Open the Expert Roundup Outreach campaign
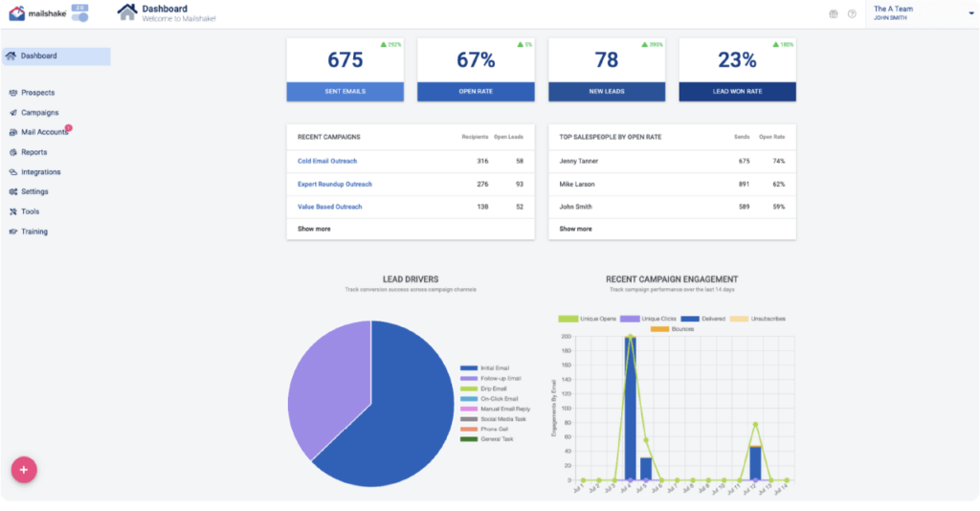980x511 pixels. (x=334, y=185)
